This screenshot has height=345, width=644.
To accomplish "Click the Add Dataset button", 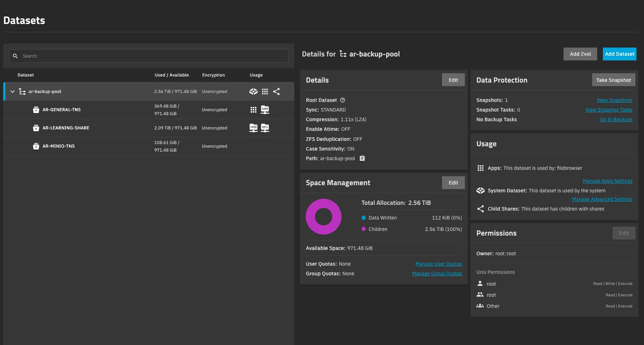I will 619,54.
